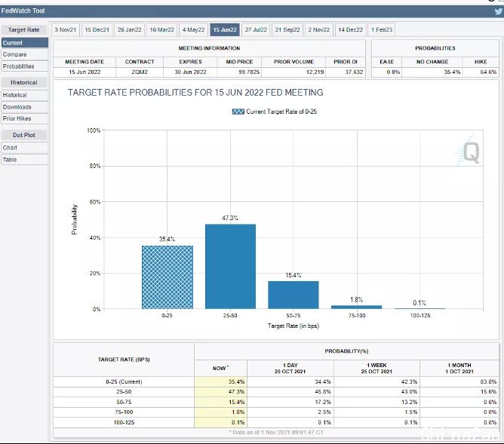Open the Compare sidebar item
504x444 pixels.
[24, 54]
